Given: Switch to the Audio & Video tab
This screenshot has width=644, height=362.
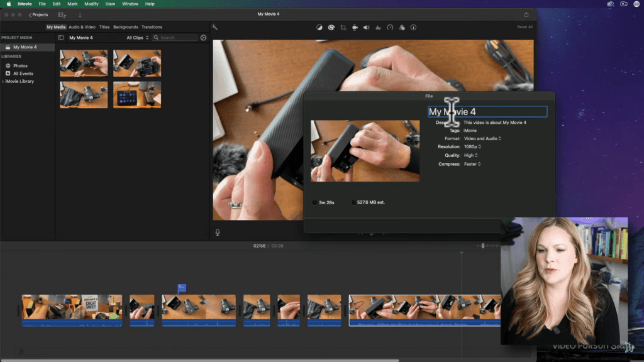Looking at the screenshot, I should click(x=82, y=27).
